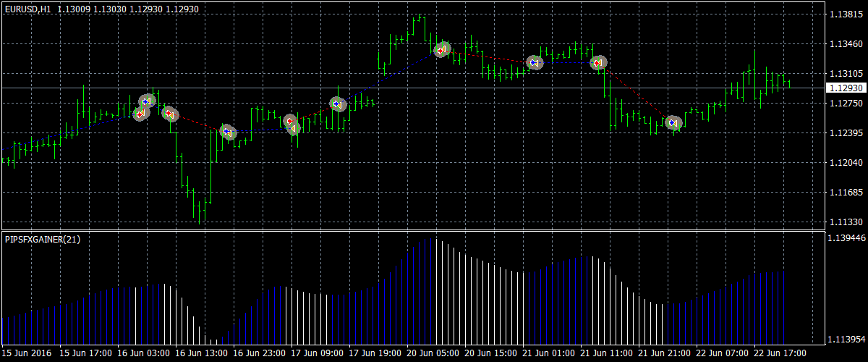Click the PIPSFXGAINER(21) indicator label
This screenshot has height=362, width=868.
43,238
